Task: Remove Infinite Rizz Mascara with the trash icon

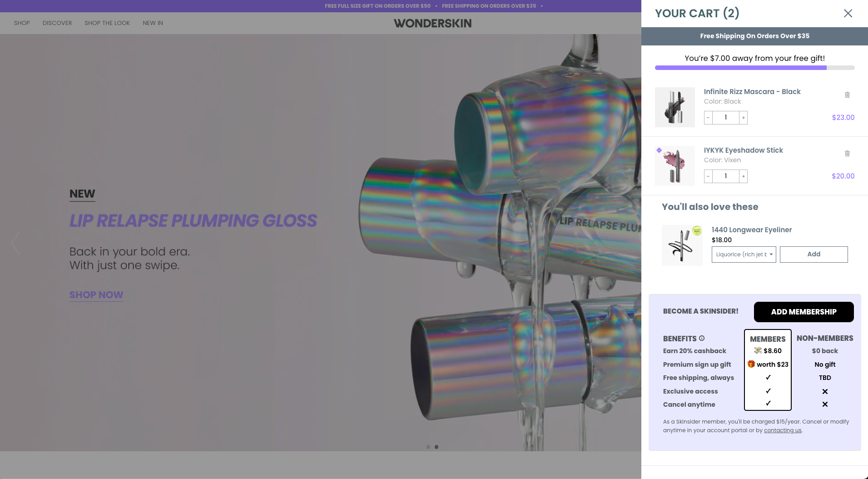Action: [x=847, y=95]
